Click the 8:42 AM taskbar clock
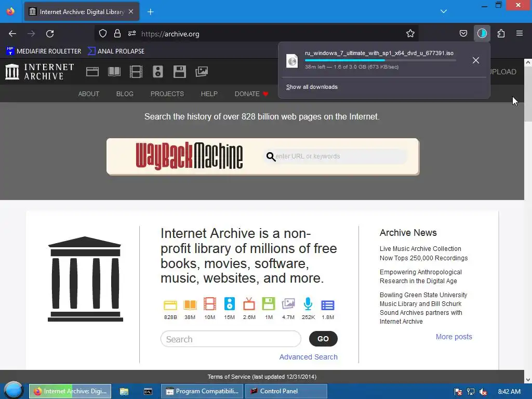This screenshot has width=532, height=399. coord(509,392)
